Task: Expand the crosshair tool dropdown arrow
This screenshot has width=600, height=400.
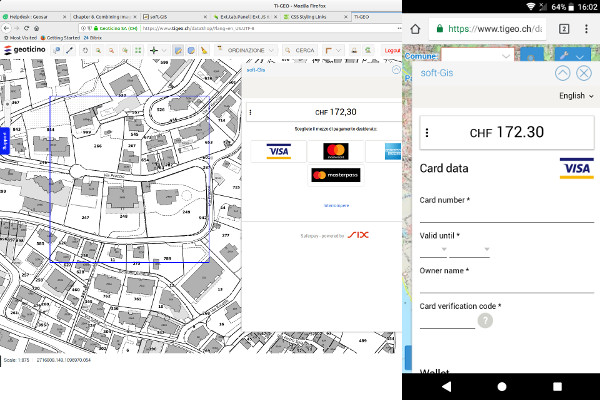Action: 164,50
